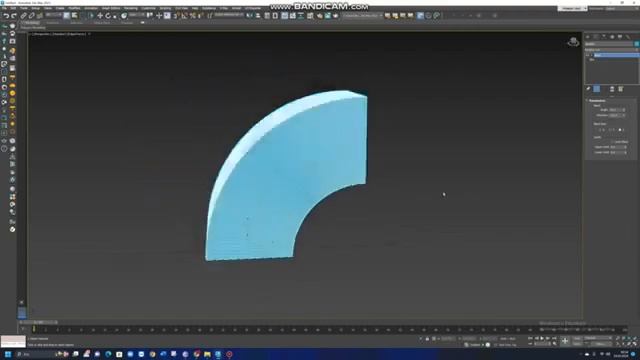Click Go to Start playback button

click(x=531, y=338)
